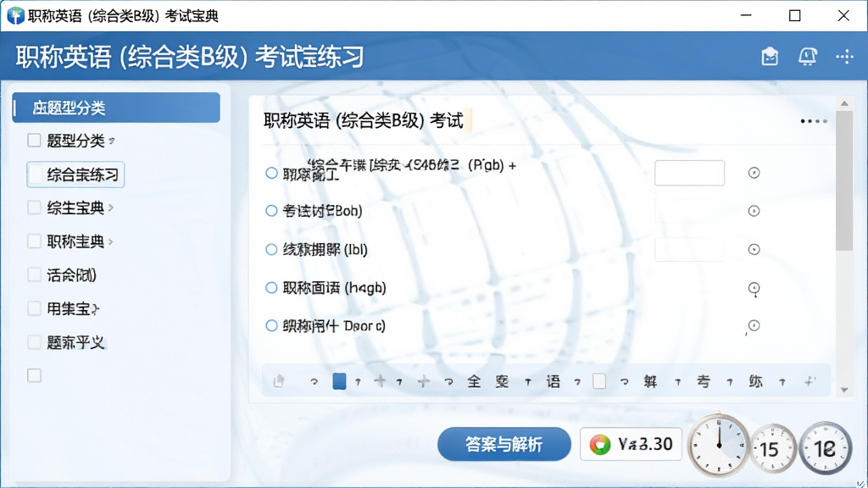868x488 pixels.
Task: Click the clock icon beside Deor c row
Action: click(x=754, y=326)
